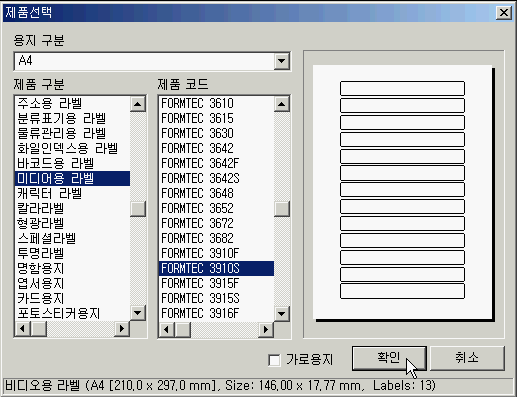Select 화일인덱스용 라벨 category
The width and height of the screenshot is (517, 397).
(72, 148)
